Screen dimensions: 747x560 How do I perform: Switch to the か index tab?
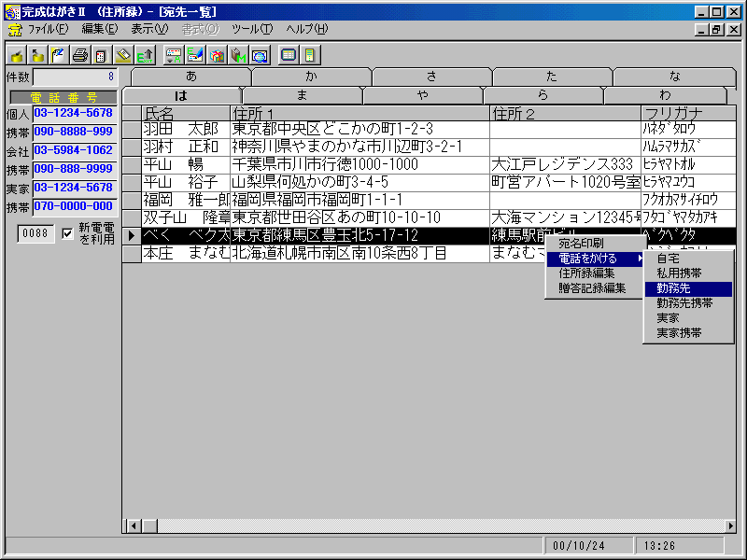pyautogui.click(x=312, y=77)
